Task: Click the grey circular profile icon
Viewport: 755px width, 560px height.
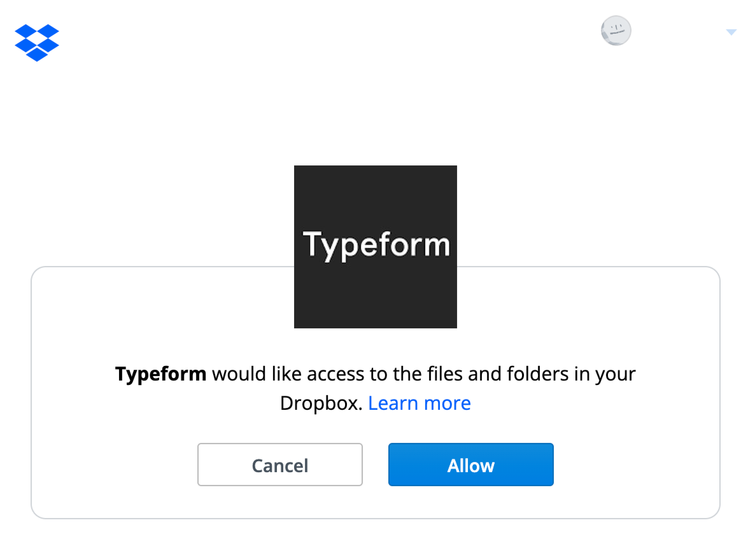Action: click(x=616, y=31)
